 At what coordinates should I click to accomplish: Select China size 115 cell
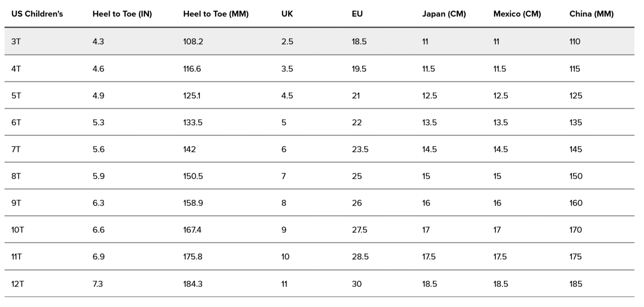pos(575,69)
